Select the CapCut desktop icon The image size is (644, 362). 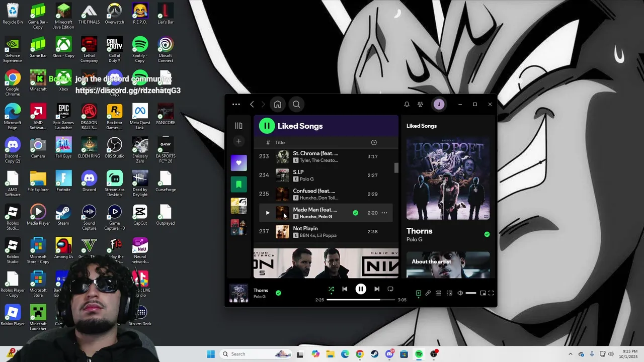coord(140,215)
